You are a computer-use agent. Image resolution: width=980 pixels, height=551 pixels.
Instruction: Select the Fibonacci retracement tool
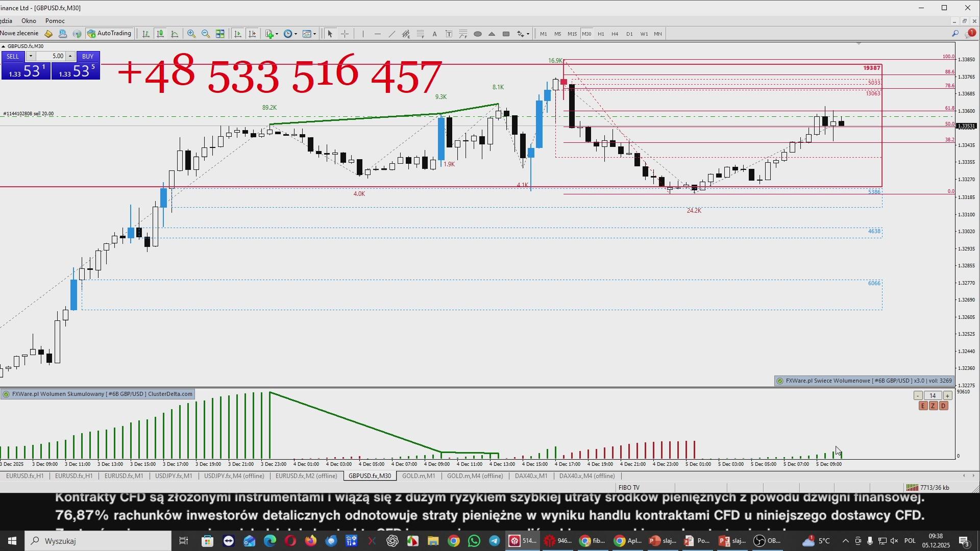421,34
